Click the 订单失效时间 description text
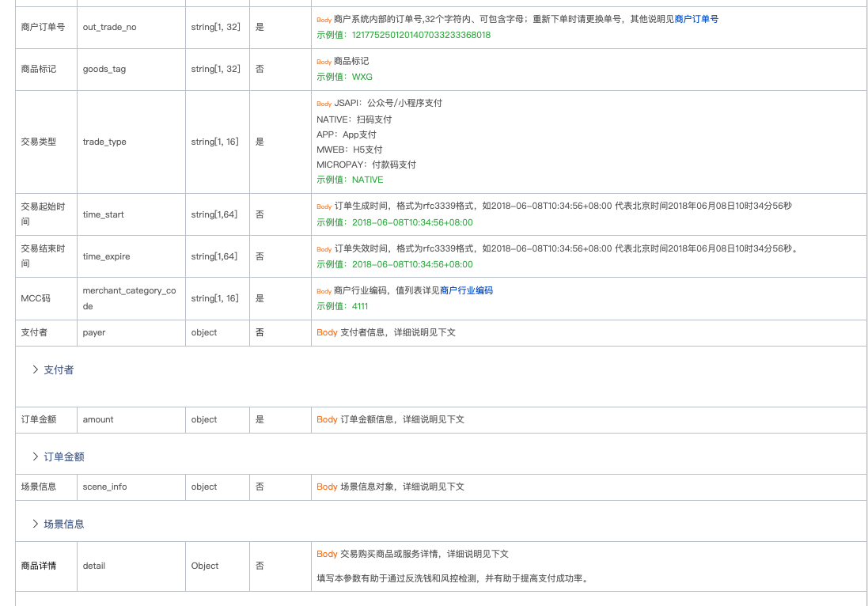 [567, 248]
